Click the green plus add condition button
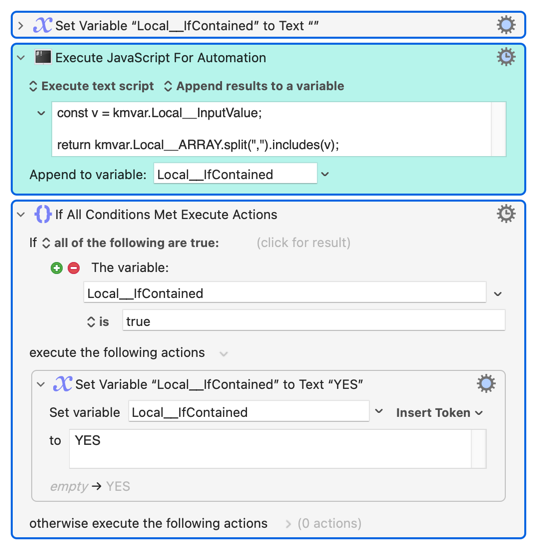Viewport: 537px width, 553px height. (x=56, y=268)
